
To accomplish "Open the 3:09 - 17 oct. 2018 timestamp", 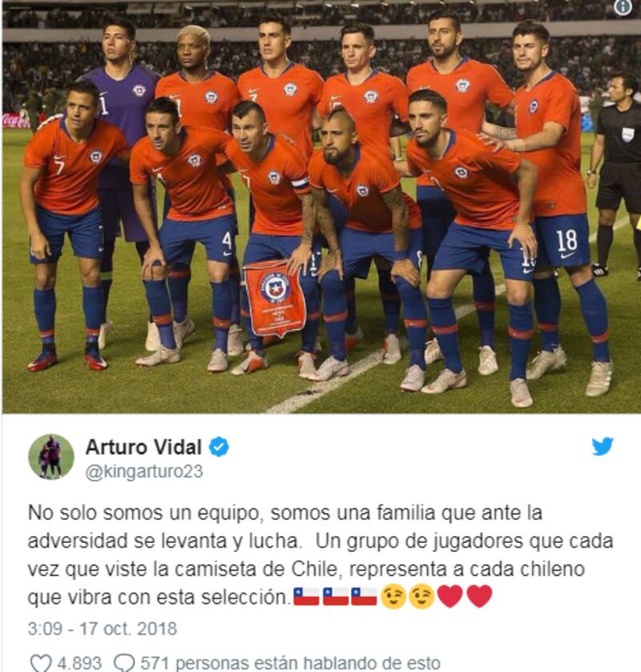I will (x=102, y=629).
